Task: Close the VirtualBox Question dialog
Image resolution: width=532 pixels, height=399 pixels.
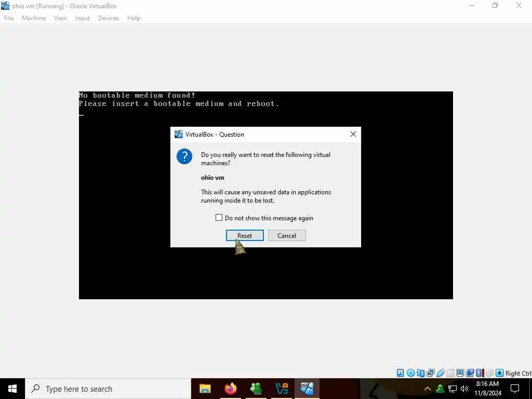Action: tap(353, 134)
